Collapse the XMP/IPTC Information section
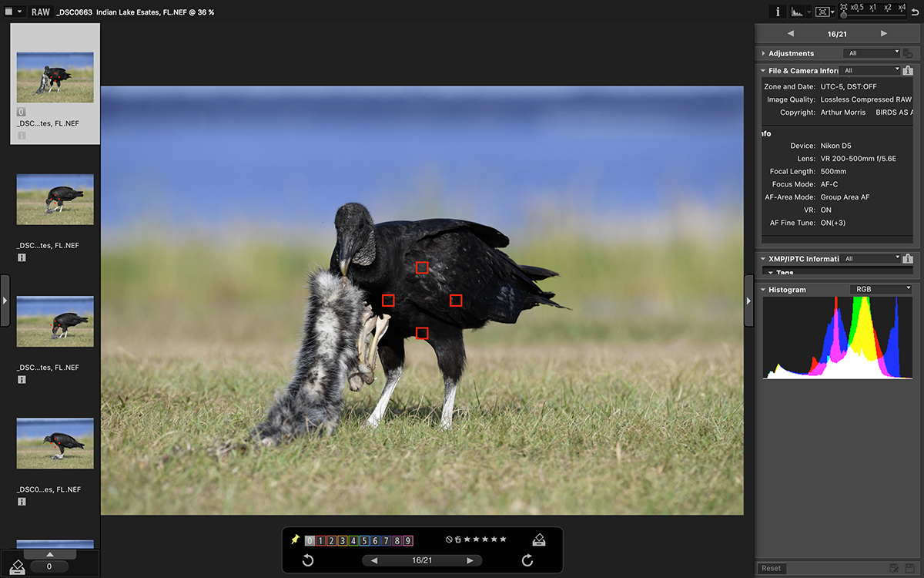The image size is (924, 578). click(x=763, y=259)
